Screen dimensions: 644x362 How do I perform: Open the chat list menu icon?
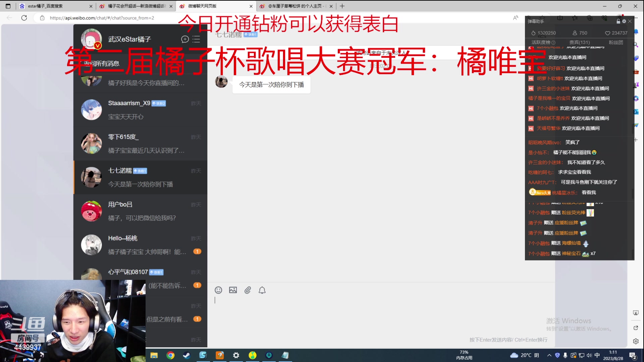click(x=196, y=39)
